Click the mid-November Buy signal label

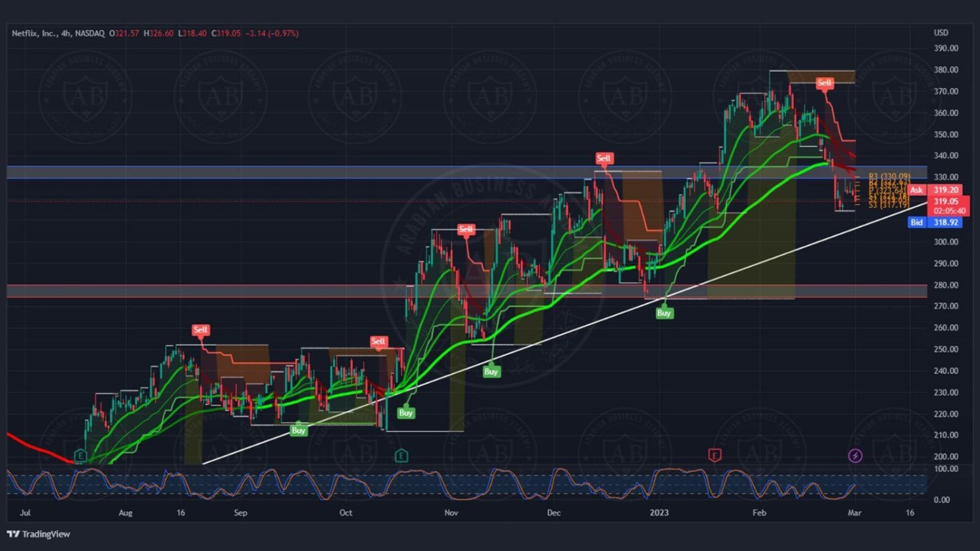click(491, 371)
